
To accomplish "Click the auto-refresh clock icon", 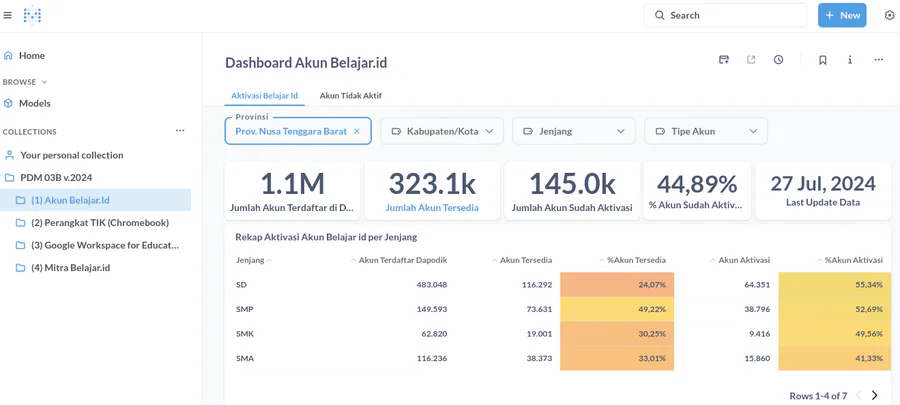I will (778, 60).
